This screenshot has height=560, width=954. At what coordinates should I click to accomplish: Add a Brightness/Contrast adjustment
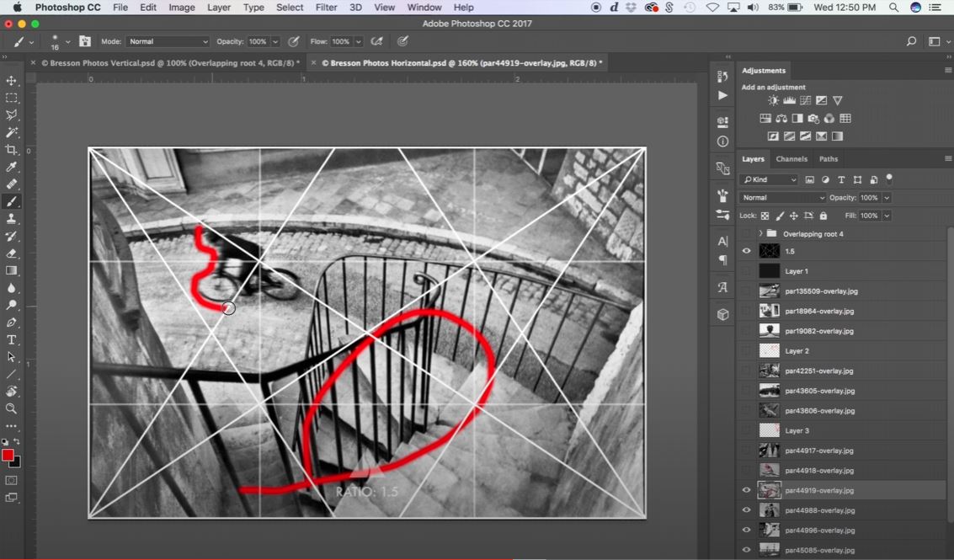773,100
